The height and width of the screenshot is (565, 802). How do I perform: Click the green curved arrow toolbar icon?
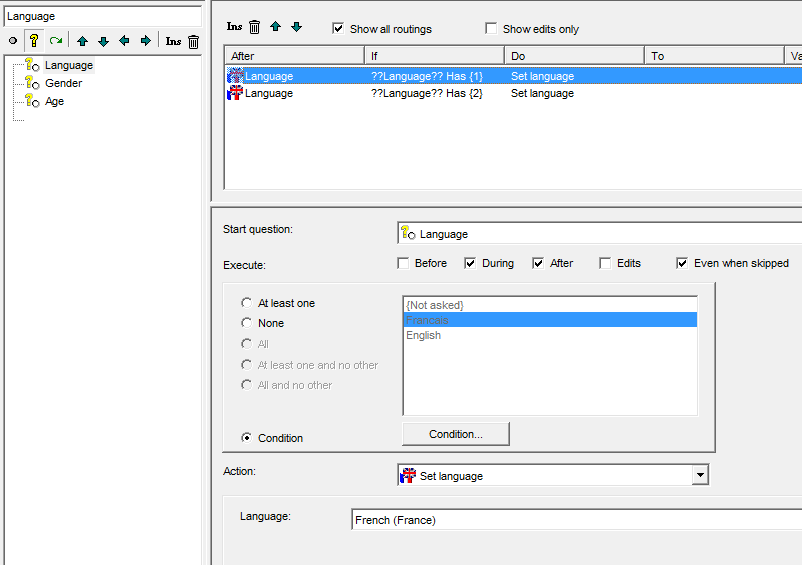[x=56, y=41]
